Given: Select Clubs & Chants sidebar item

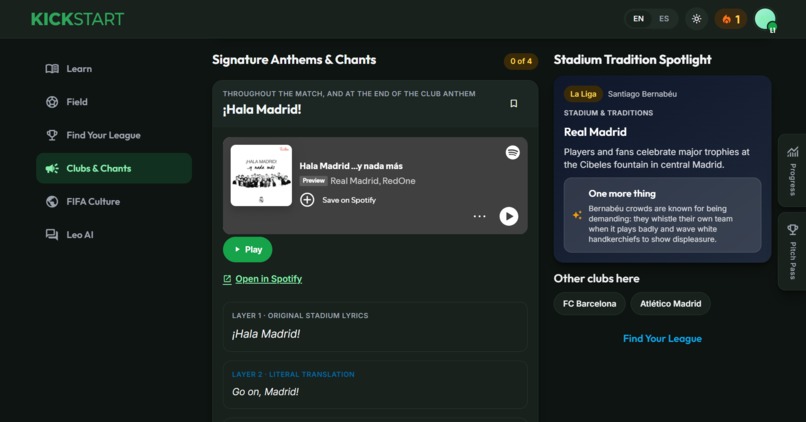Looking at the screenshot, I should pyautogui.click(x=114, y=168).
